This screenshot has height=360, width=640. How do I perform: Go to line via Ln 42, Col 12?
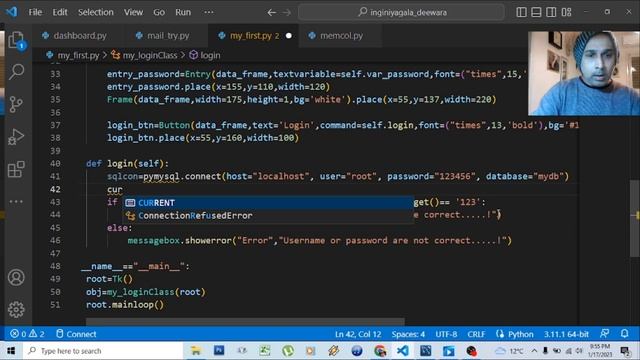coord(358,334)
